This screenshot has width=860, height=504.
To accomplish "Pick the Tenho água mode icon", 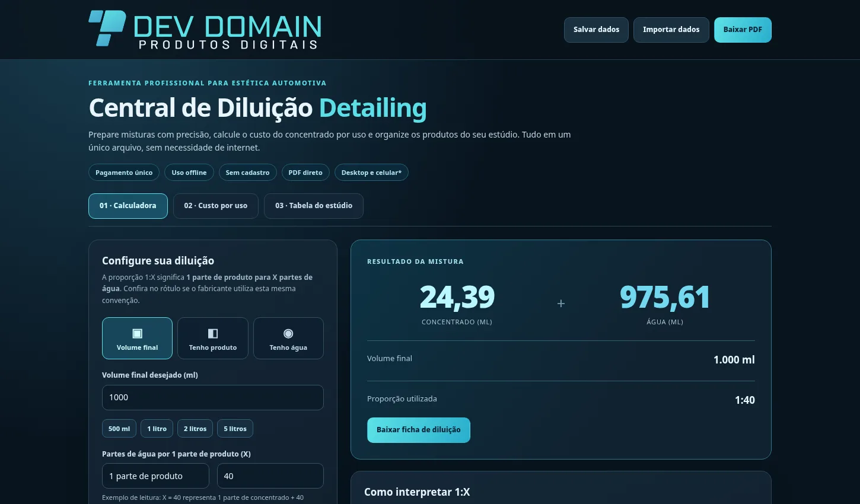I will point(288,333).
